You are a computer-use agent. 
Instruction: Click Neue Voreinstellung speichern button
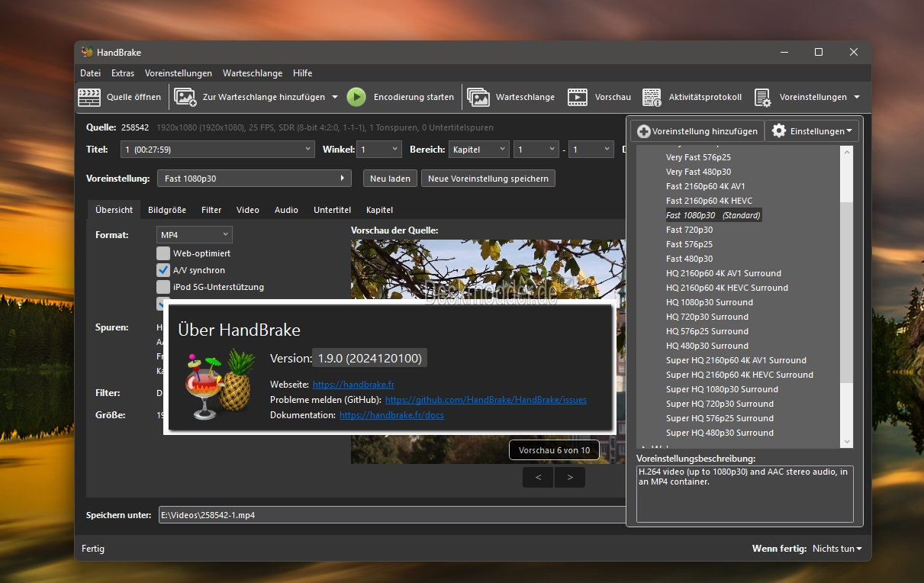pyautogui.click(x=488, y=179)
